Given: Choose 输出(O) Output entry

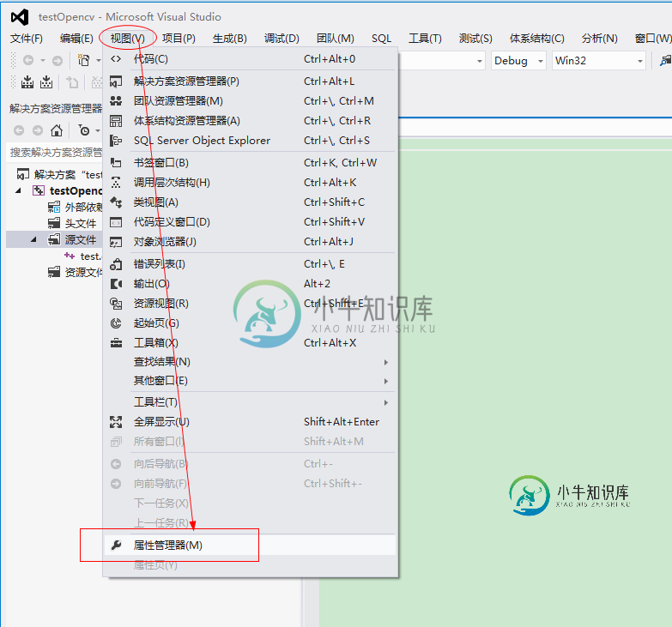Looking at the screenshot, I should (249, 284).
